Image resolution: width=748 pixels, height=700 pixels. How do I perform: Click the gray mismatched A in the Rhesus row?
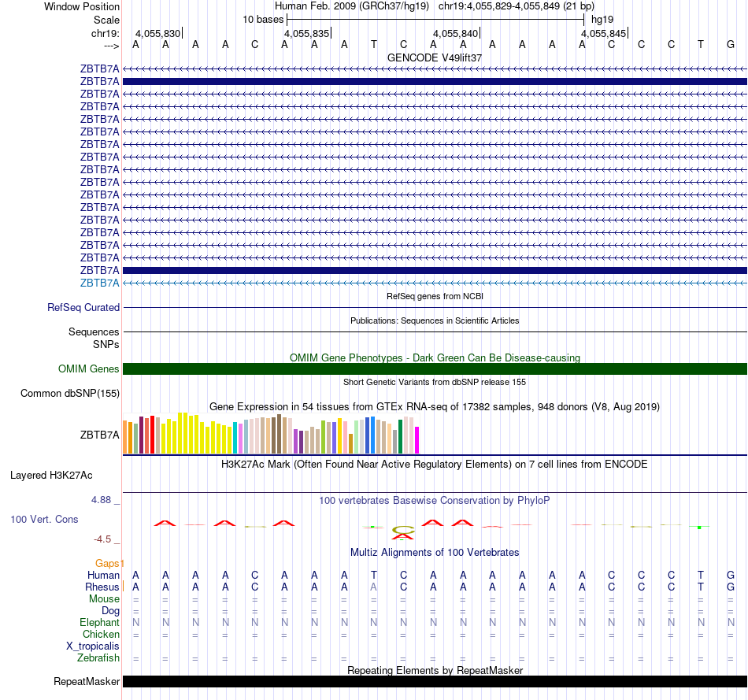coord(373,587)
